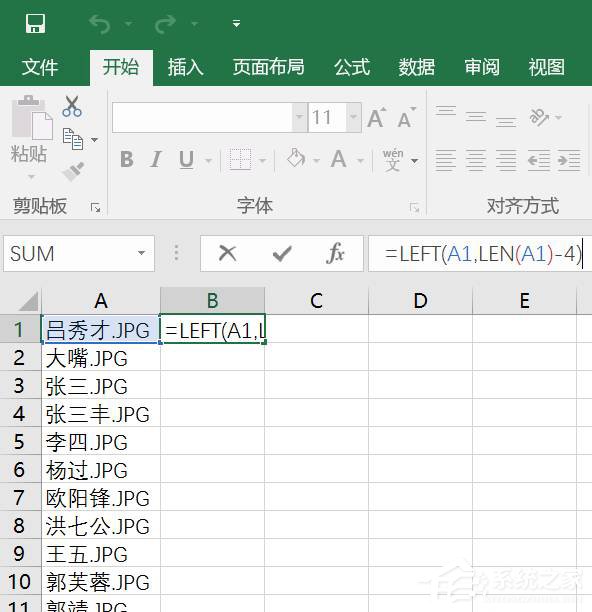Viewport: 592px width, 612px height.
Task: Open the phonetic guide dropdown arrow
Action: coord(414,160)
